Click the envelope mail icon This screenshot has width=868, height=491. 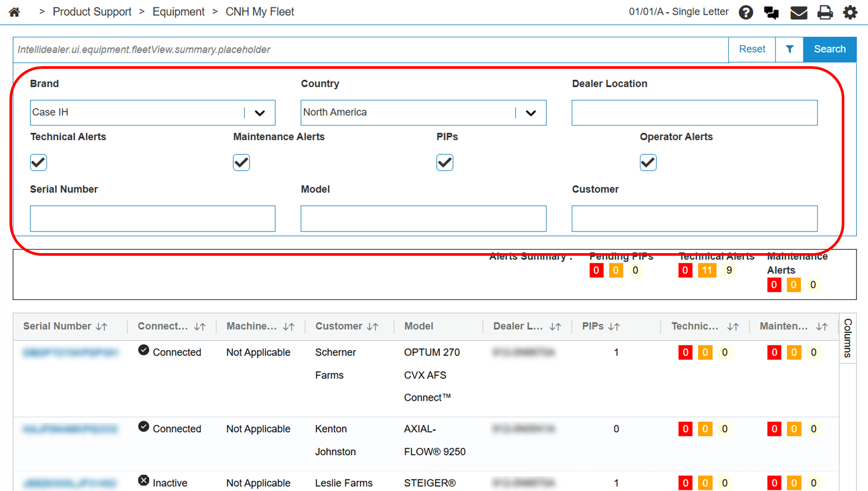click(798, 12)
